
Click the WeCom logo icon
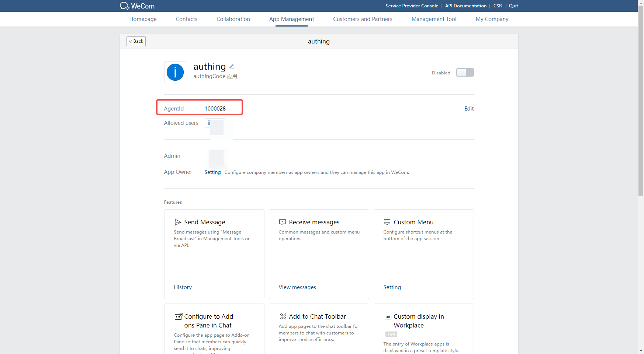tap(125, 6)
